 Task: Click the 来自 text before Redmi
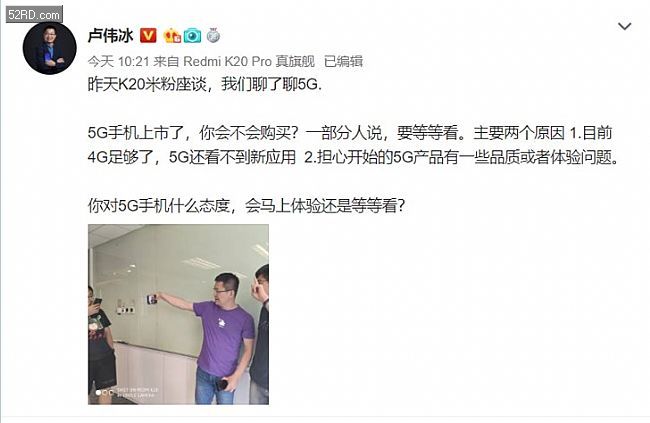(166, 61)
